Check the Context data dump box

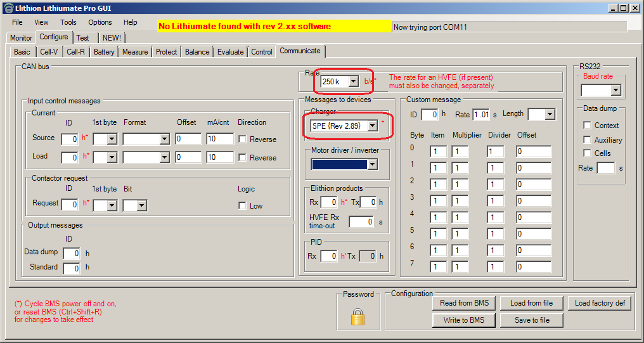588,126
